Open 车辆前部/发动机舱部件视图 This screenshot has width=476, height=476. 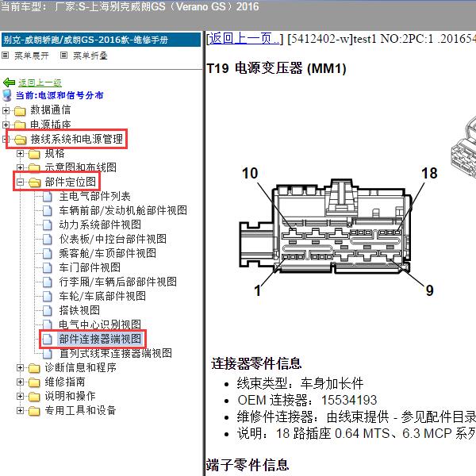[x=123, y=211]
